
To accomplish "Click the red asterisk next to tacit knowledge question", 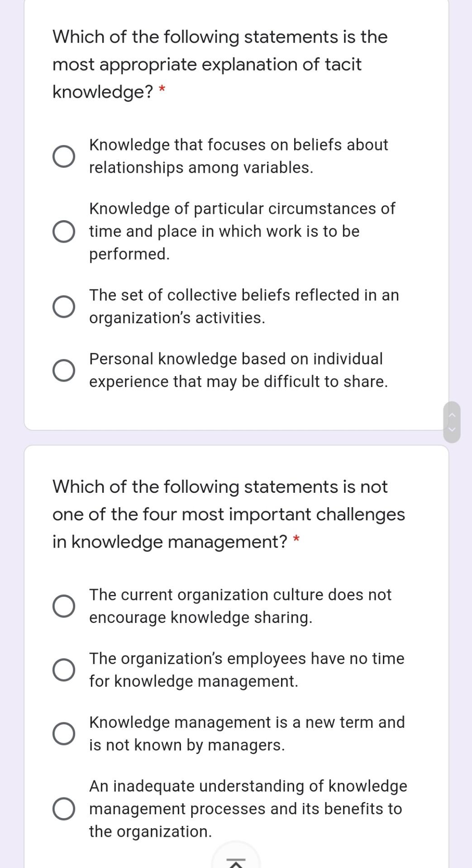I will coord(162,90).
